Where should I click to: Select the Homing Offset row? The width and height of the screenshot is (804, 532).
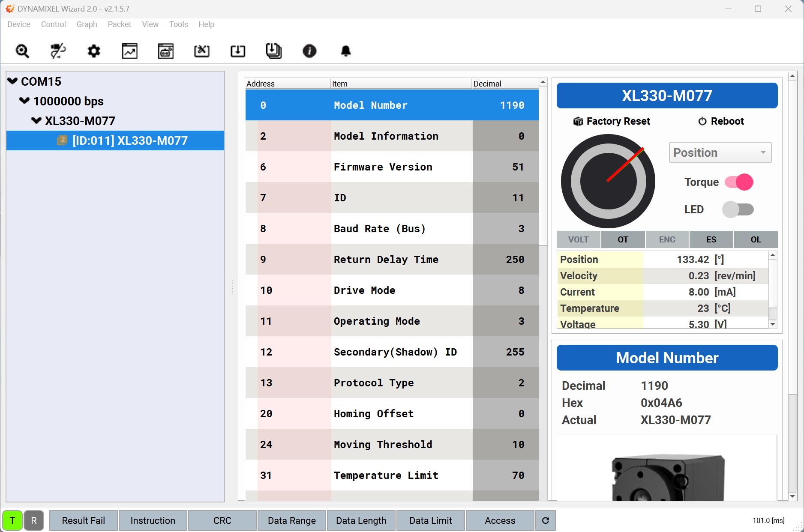point(392,413)
